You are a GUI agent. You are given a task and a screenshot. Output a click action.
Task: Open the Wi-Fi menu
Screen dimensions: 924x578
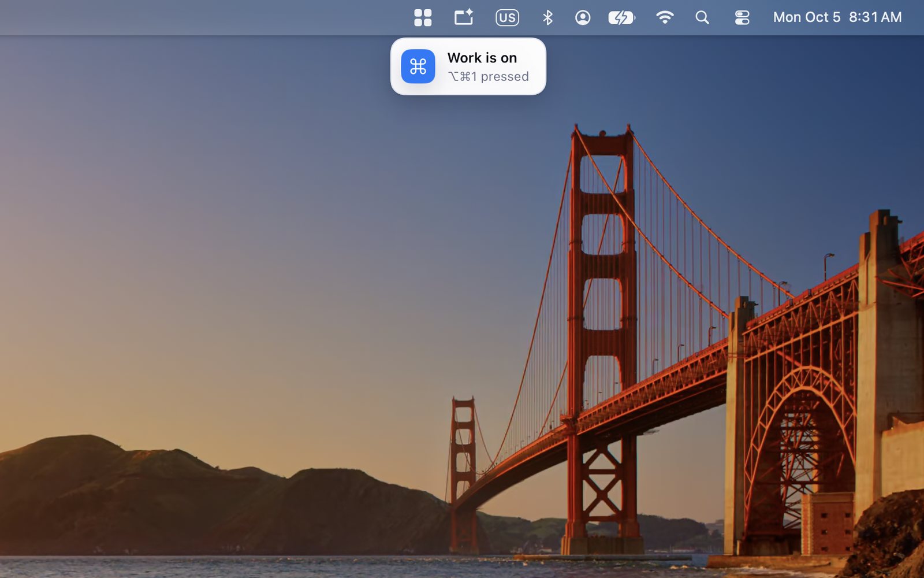tap(665, 17)
